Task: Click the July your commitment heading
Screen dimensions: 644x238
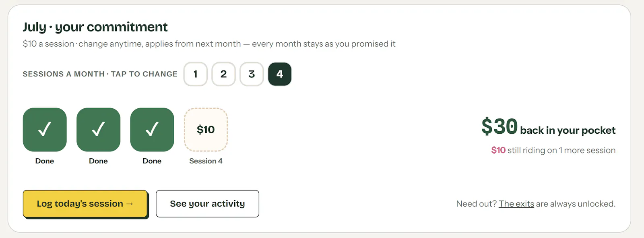Action: pos(95,27)
